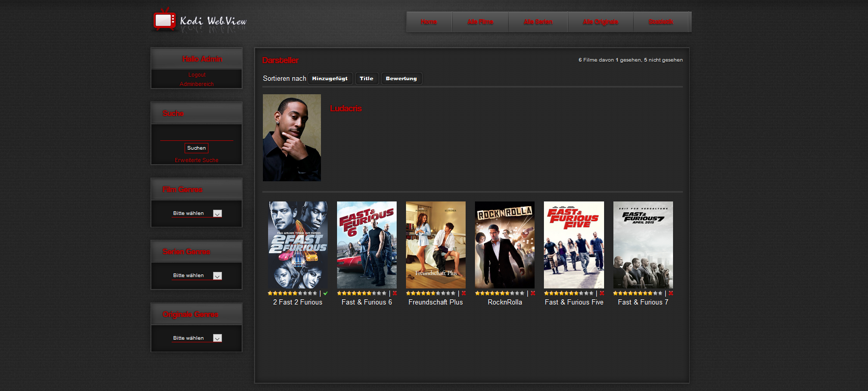Open the Film Genres dropdown
Screen dimensions: 868x391
click(x=197, y=213)
